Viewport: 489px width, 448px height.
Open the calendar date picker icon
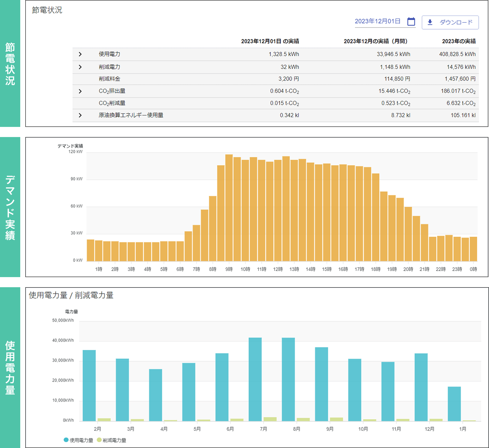tap(411, 21)
